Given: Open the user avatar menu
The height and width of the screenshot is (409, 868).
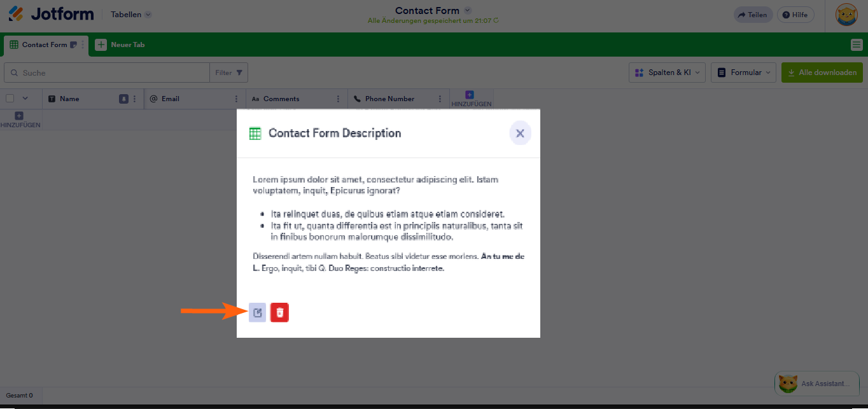Looking at the screenshot, I should 846,15.
